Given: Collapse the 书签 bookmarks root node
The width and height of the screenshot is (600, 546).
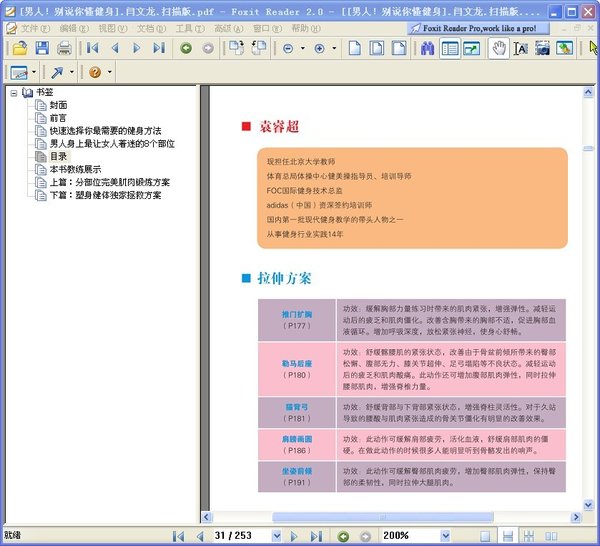Looking at the screenshot, I should 14,93.
